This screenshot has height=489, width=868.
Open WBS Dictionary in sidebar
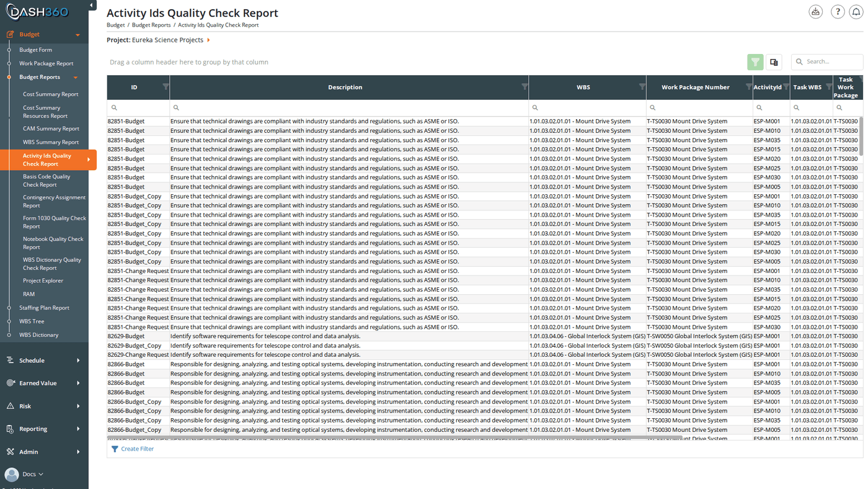coord(38,335)
